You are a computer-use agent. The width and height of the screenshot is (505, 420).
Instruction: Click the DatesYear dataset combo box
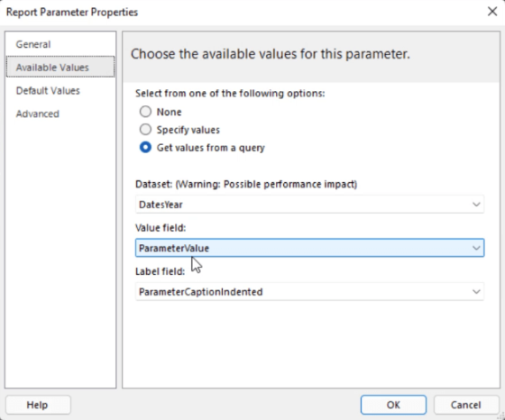click(309, 205)
